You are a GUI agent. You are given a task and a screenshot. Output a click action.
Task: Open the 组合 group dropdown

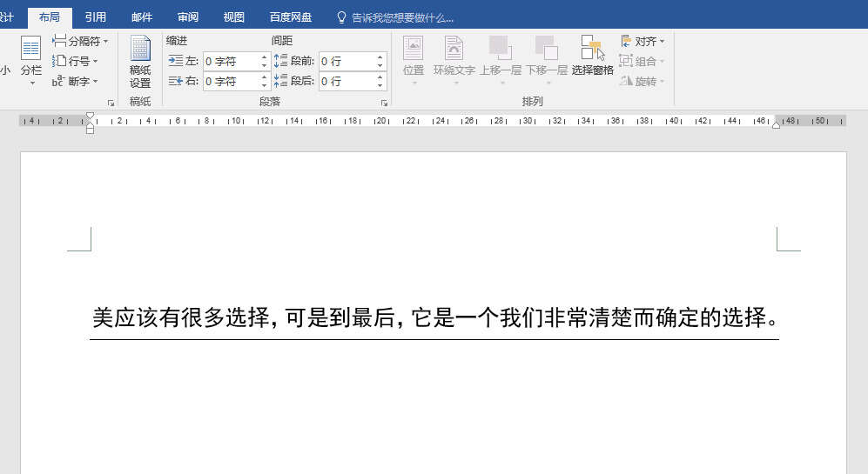(x=643, y=61)
